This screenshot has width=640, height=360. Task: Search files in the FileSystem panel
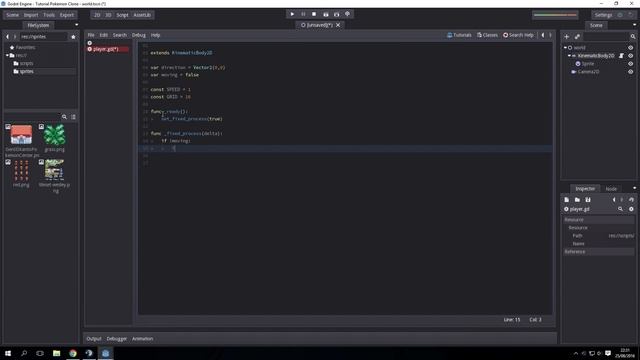coord(64,117)
